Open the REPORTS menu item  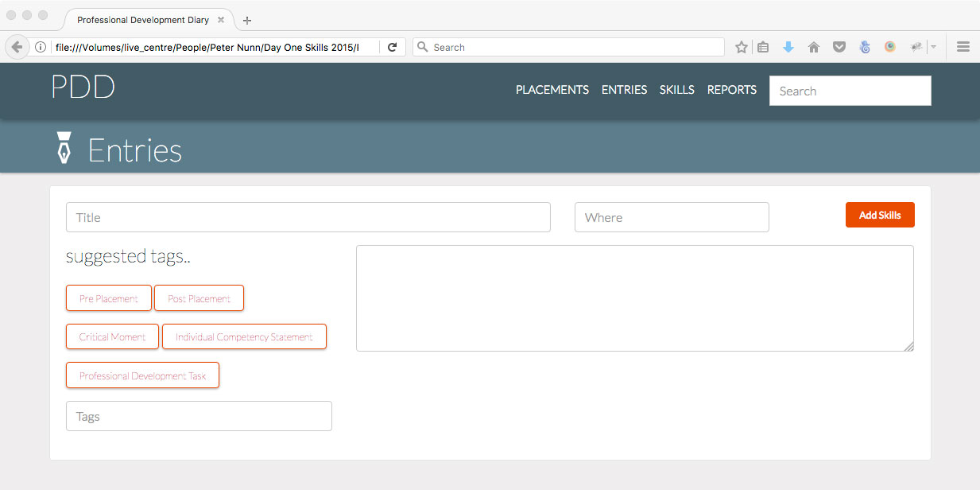tap(732, 90)
